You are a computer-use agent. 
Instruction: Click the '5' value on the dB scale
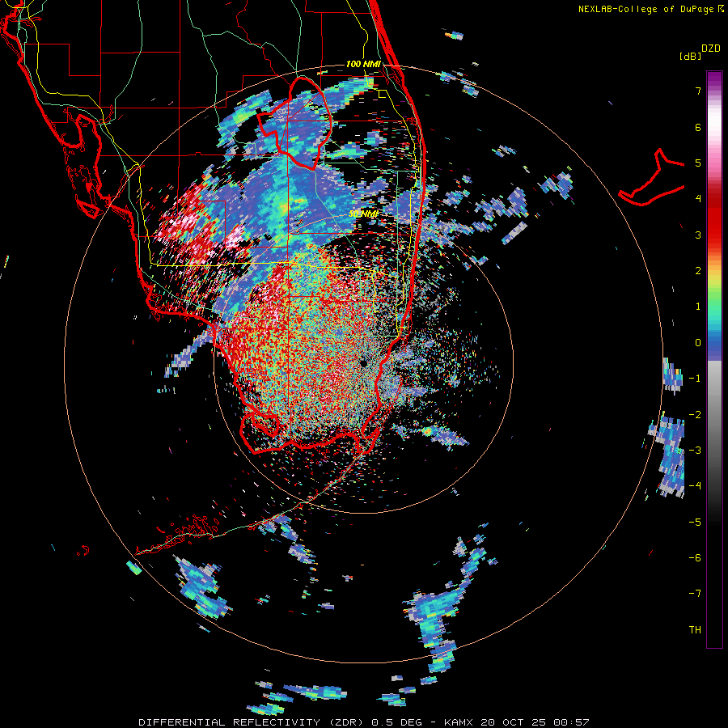coord(698,163)
